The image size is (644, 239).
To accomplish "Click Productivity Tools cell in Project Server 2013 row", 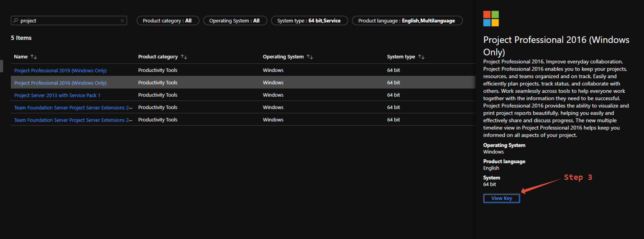I will tap(158, 95).
